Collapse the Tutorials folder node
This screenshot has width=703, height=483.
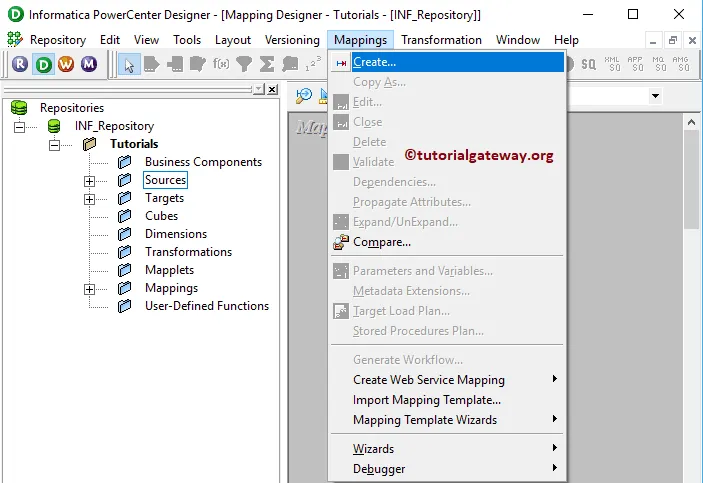click(54, 145)
